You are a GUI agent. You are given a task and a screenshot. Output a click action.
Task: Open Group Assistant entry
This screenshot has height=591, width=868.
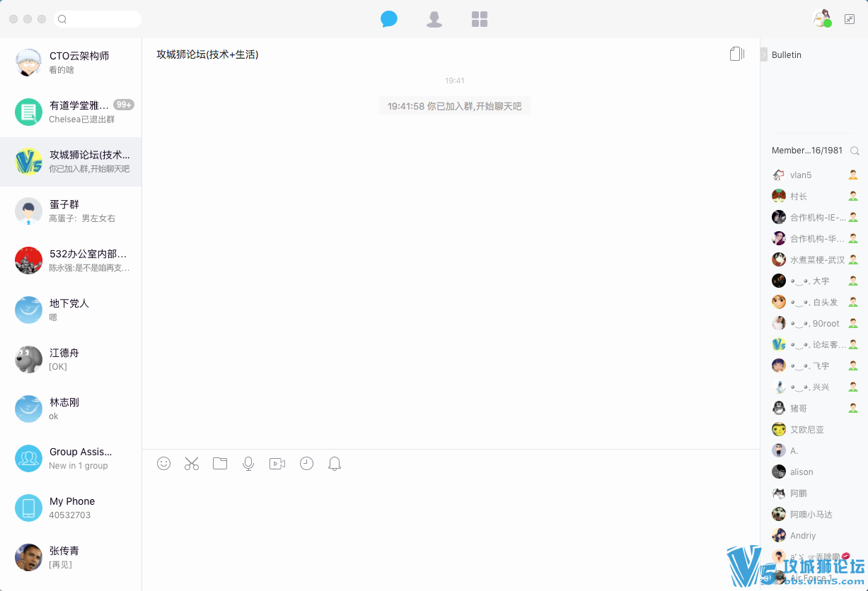coord(71,459)
